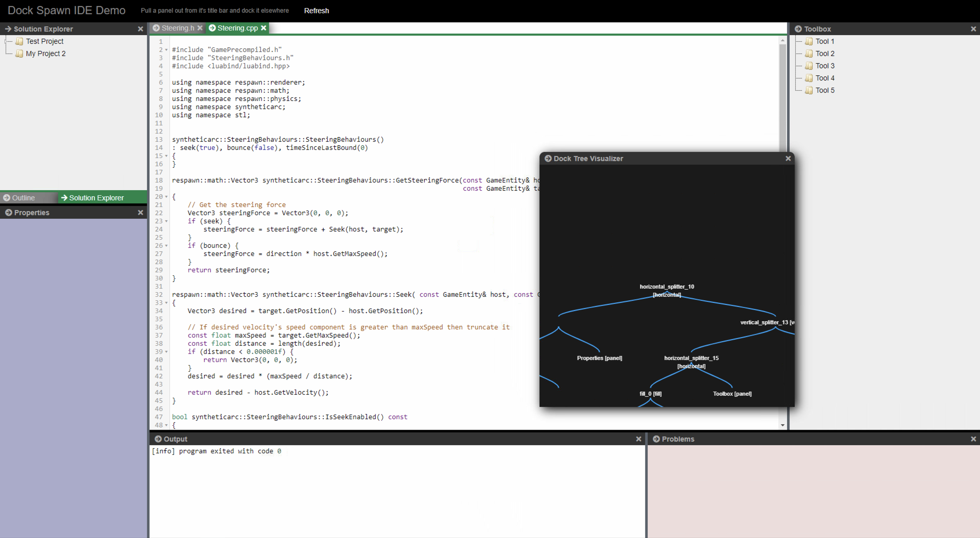This screenshot has height=538, width=980.
Task: Select Tool 1 in the Toolbox
Action: [825, 41]
